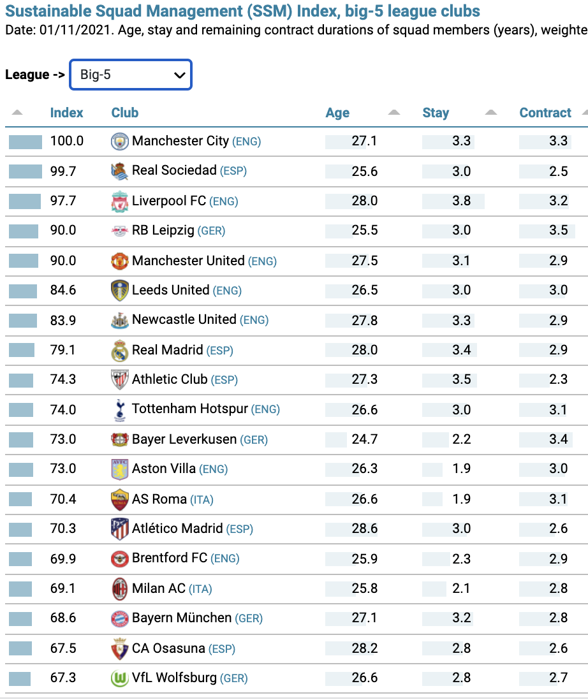Select the Contract column header
Screen dimensions: 588x700
(545, 112)
